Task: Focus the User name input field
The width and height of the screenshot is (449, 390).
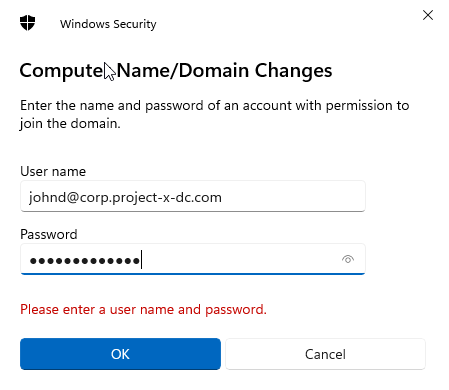Action: click(193, 196)
